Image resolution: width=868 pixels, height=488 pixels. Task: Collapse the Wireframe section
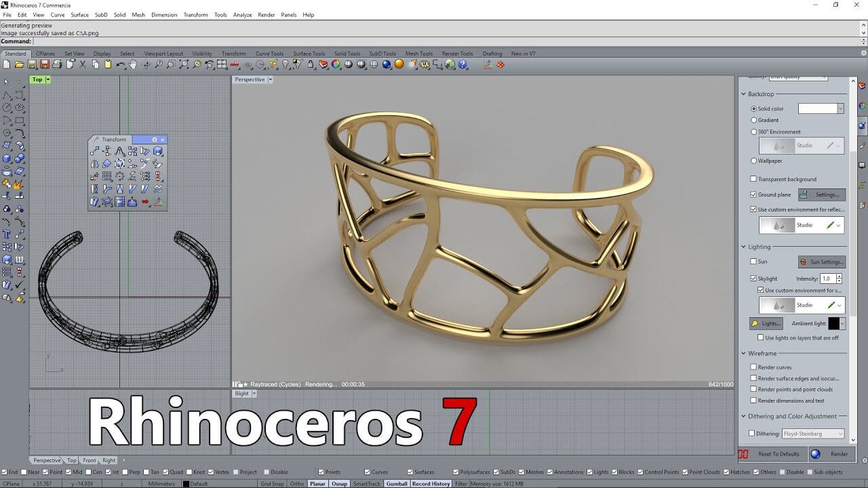[743, 354]
